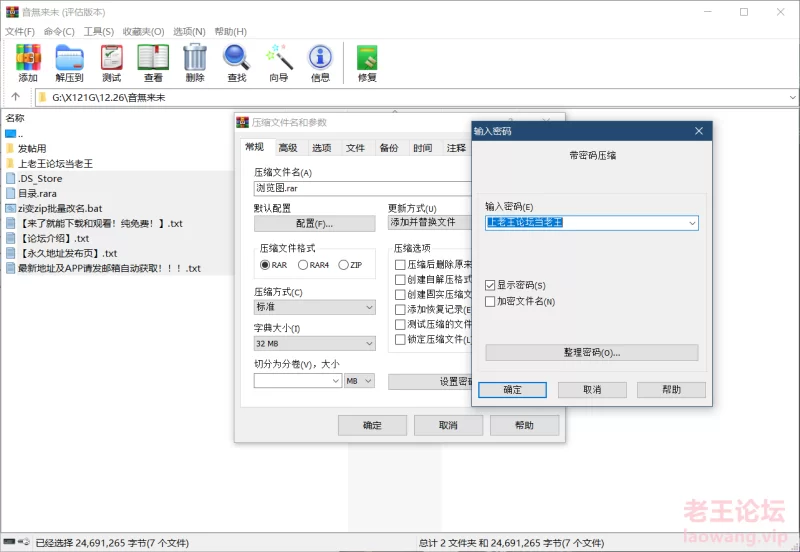Viewport: 800px width, 552px height.
Task: Click 取消 in archive parameters dialog
Action: [448, 425]
